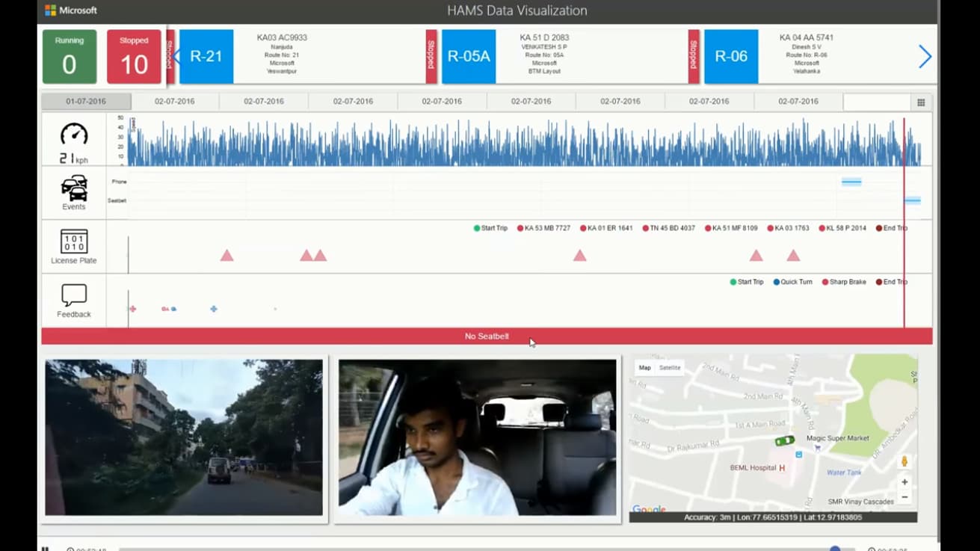The width and height of the screenshot is (980, 551).
Task: Zoom in the map with plus button
Action: point(905,482)
